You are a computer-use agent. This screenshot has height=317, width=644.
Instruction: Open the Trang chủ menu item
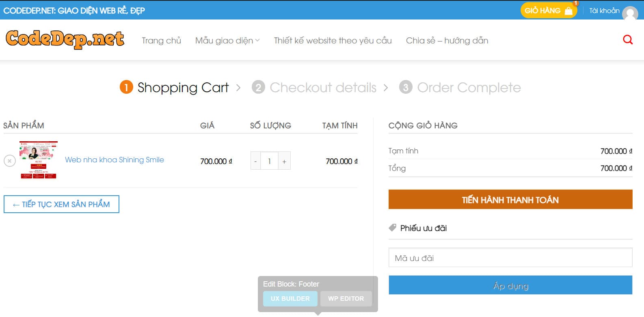(161, 41)
